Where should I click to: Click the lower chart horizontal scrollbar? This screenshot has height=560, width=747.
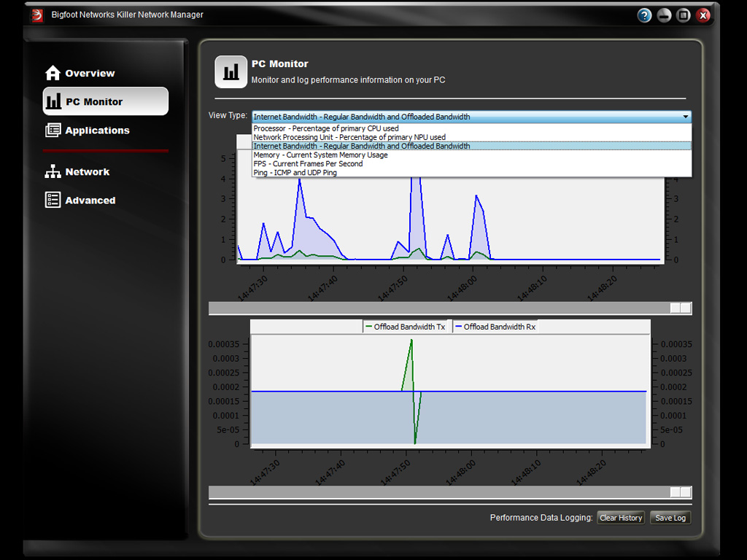(x=450, y=492)
